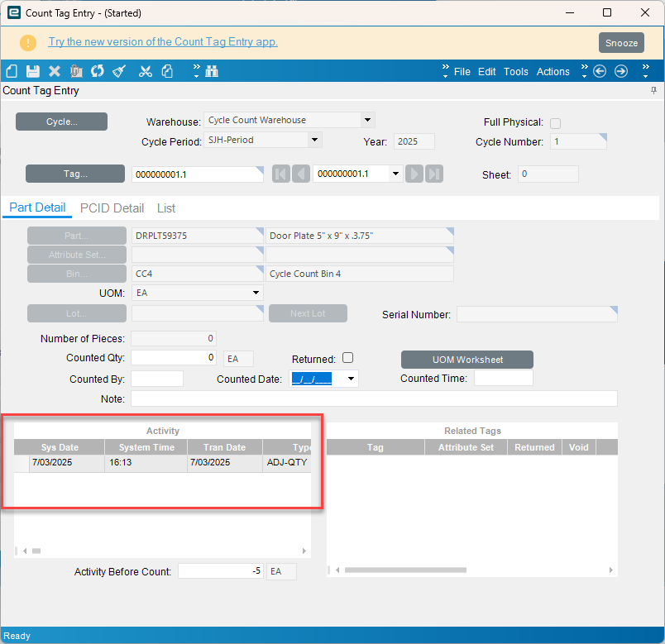Click the Cycle... button

tap(61, 122)
